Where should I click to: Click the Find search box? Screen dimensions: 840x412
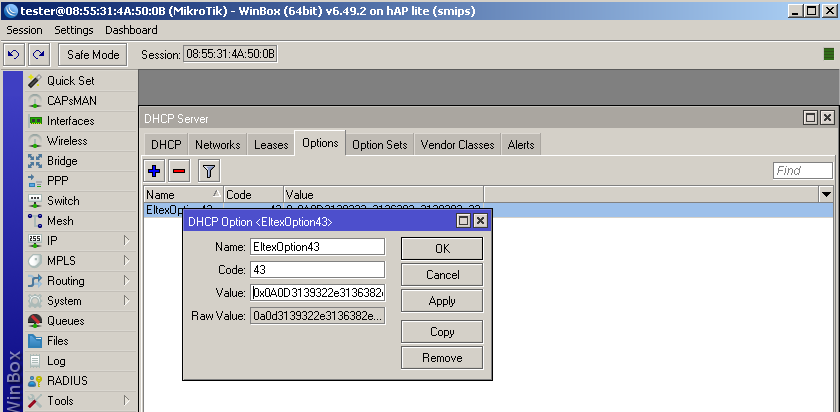point(803,171)
